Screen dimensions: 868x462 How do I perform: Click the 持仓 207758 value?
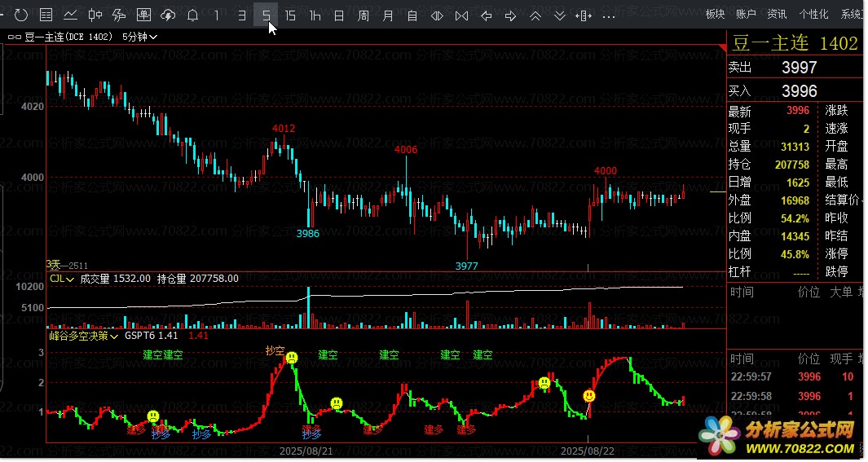tap(792, 165)
